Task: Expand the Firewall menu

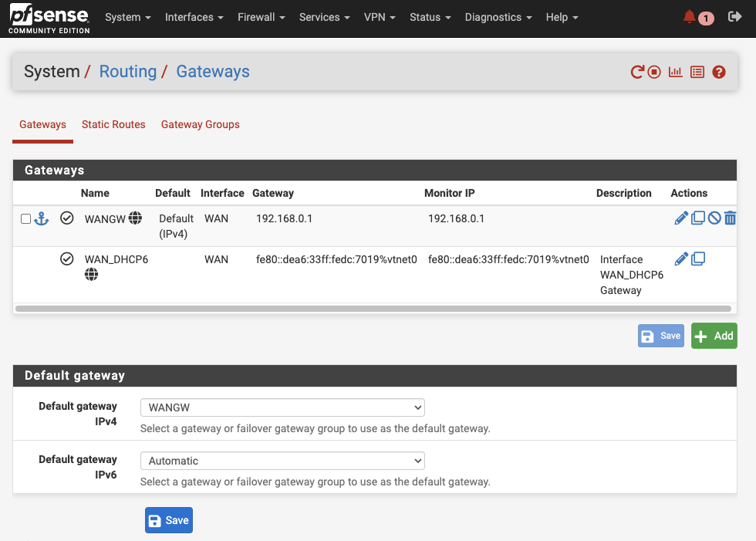Action: click(261, 17)
